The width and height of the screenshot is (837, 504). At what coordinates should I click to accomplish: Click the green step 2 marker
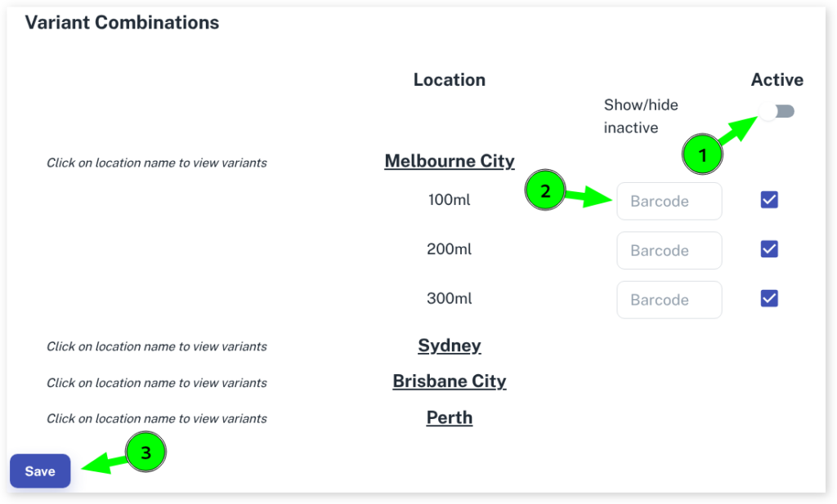tap(545, 191)
